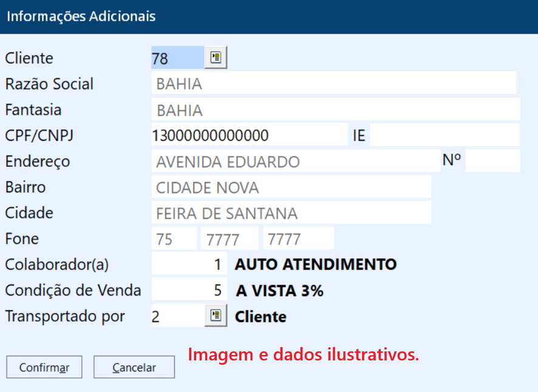Click the Fone area code field 75
Image resolution: width=538 pixels, height=392 pixels.
[x=174, y=238]
